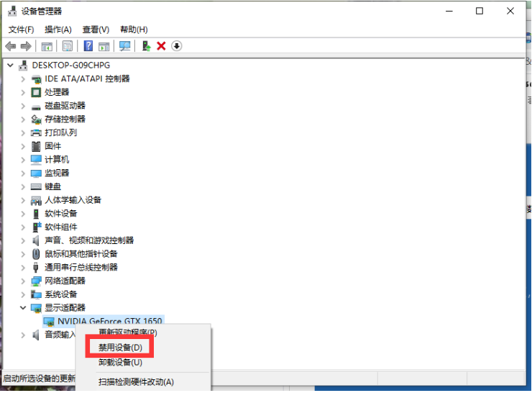Click the scan for hardware changes monitor icon
Screen dimensions: 532x393
point(125,46)
